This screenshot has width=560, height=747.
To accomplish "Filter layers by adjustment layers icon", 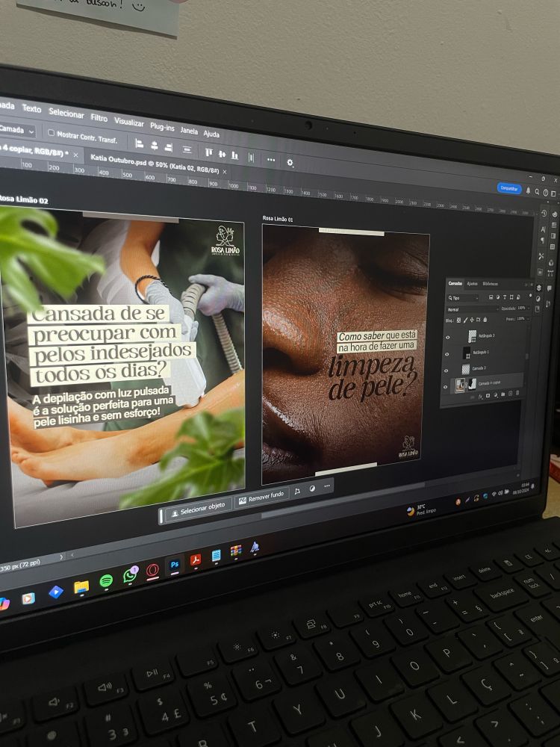I will (498, 297).
